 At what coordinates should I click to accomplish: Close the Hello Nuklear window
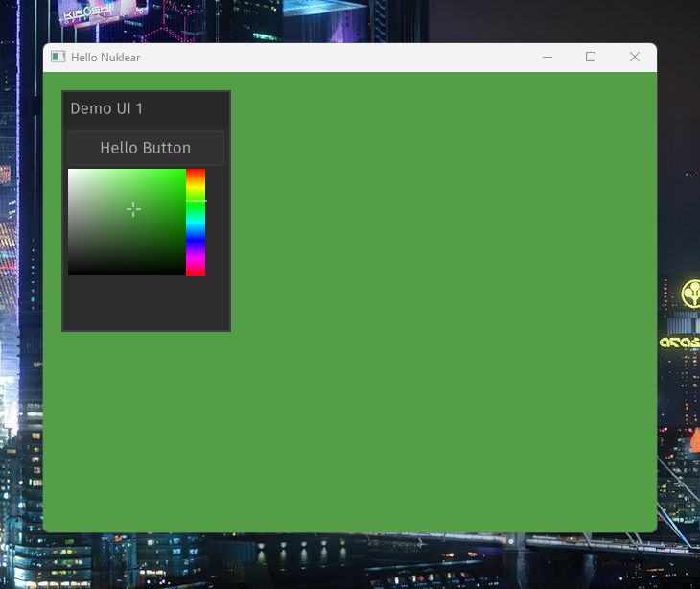point(634,58)
